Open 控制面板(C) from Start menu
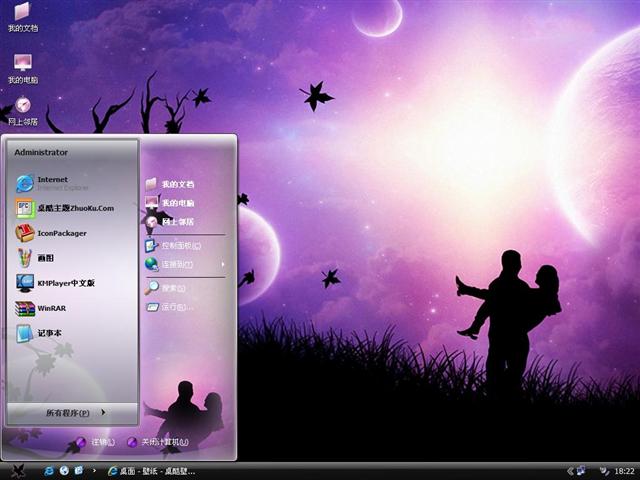The width and height of the screenshot is (640, 480). point(180,245)
